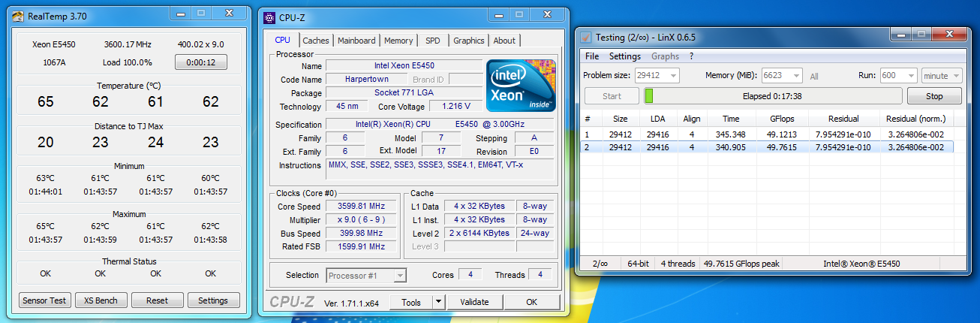Image resolution: width=980 pixels, height=323 pixels.
Task: Click the 3600.17 MHz reading in RealTemp
Action: (x=127, y=44)
